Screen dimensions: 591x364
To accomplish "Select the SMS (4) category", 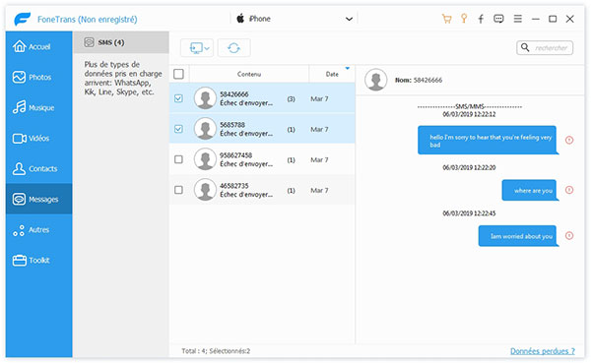I will [x=121, y=42].
